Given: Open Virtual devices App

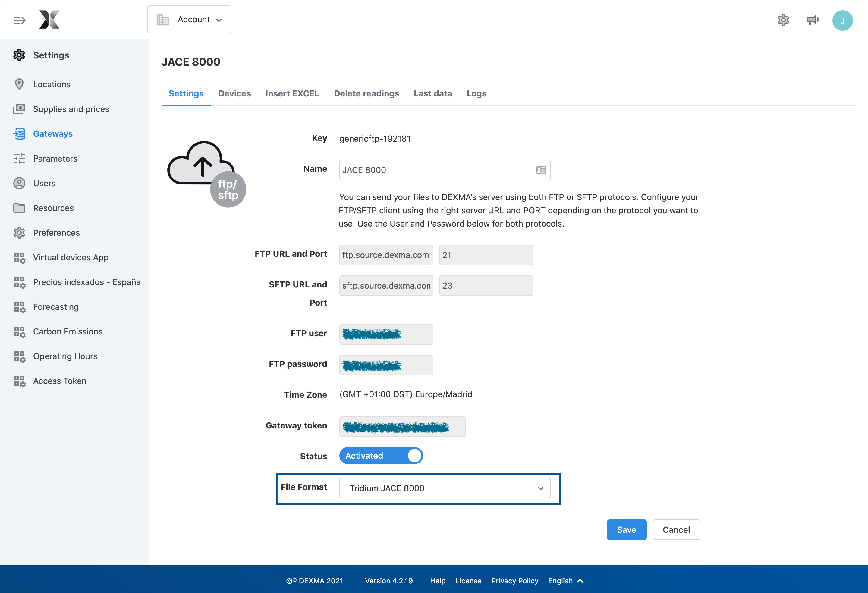Looking at the screenshot, I should 71,257.
